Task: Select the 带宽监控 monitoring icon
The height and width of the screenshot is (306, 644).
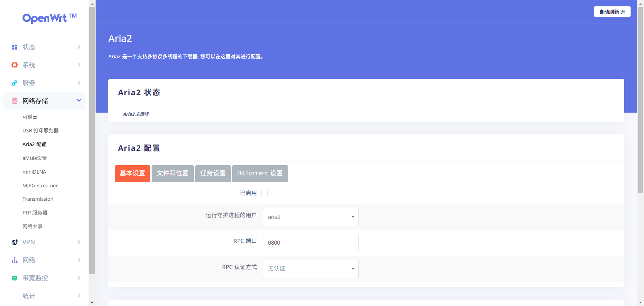Action: 14,278
